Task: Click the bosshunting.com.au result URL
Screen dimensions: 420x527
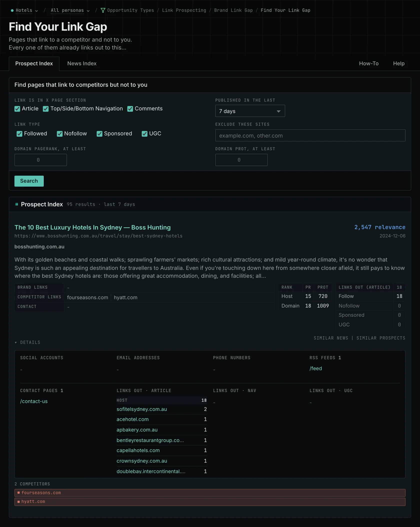Action: pos(98,236)
